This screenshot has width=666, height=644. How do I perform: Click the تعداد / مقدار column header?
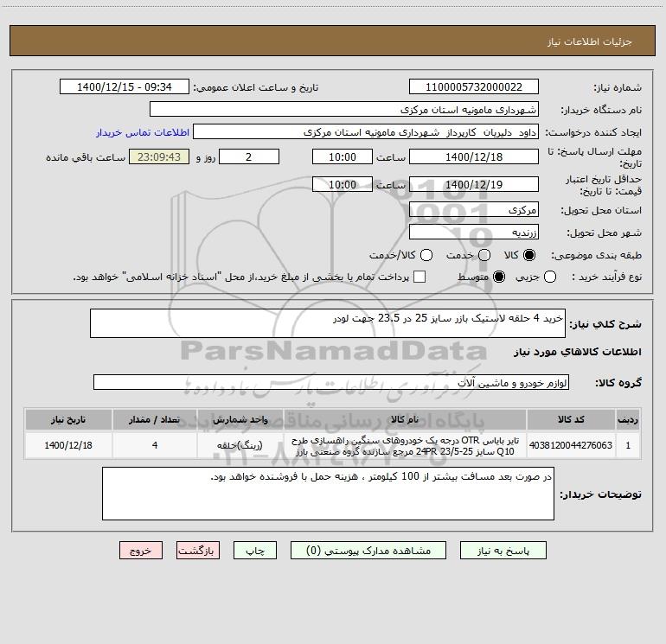(x=155, y=420)
